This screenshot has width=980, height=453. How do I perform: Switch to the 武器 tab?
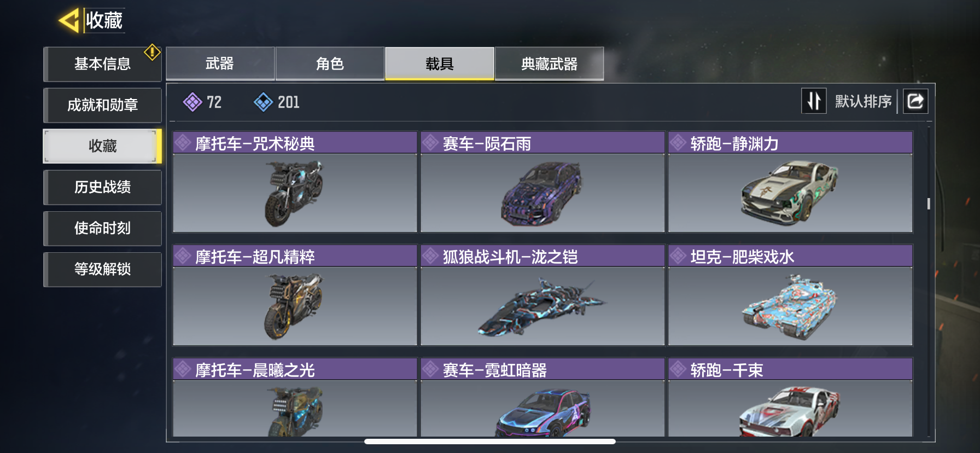(220, 64)
